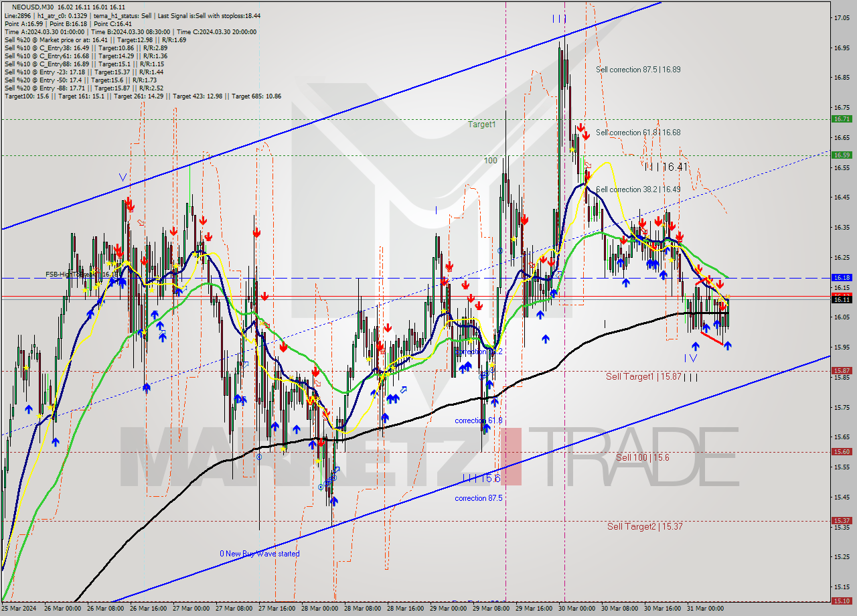This screenshot has height=616, width=857.
Task: Click '29 Mar 00:00' on the time axis
Action: tap(449, 609)
